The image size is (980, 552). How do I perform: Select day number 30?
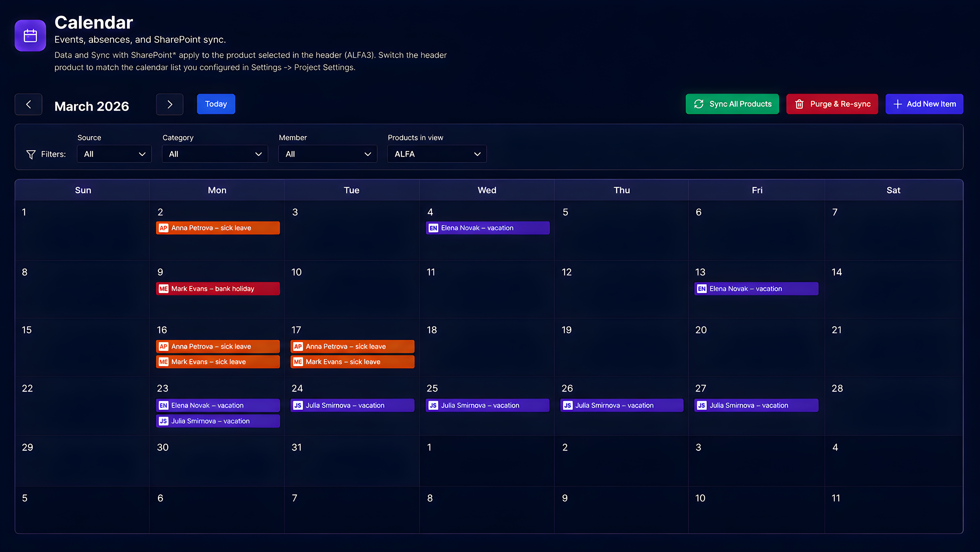tap(163, 447)
